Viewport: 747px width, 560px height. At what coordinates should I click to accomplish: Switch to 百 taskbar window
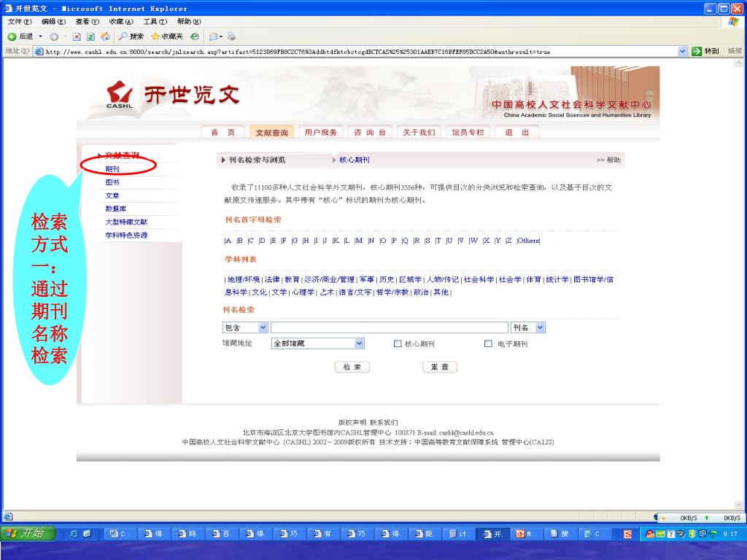(x=221, y=534)
